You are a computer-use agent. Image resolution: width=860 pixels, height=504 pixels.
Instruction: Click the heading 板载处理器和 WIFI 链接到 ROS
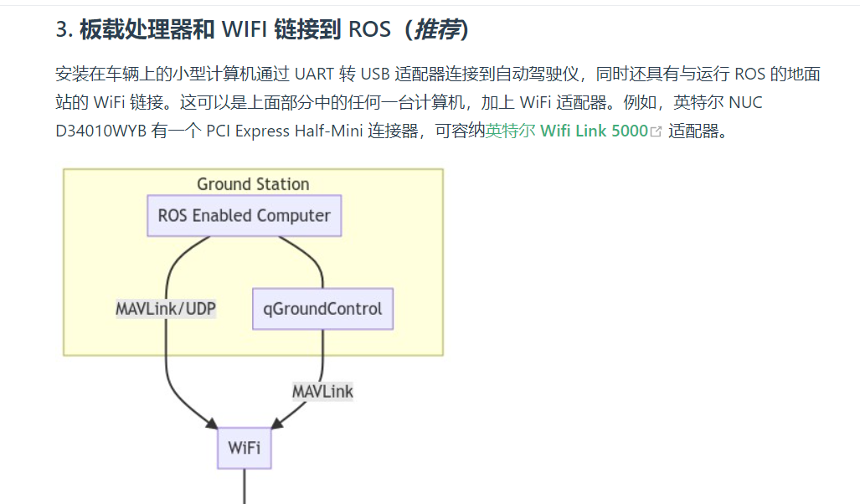click(x=262, y=29)
